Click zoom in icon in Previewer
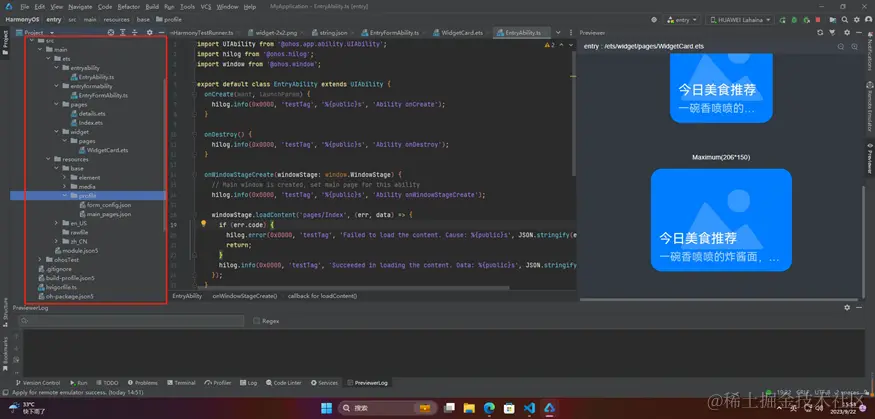875x419 pixels. 854,47
